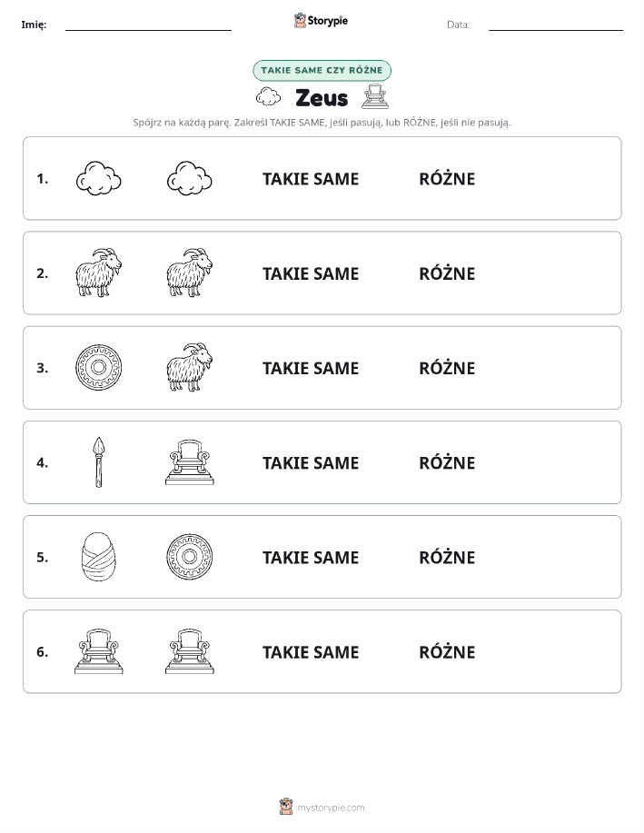Click the Data date line field

click(x=556, y=25)
